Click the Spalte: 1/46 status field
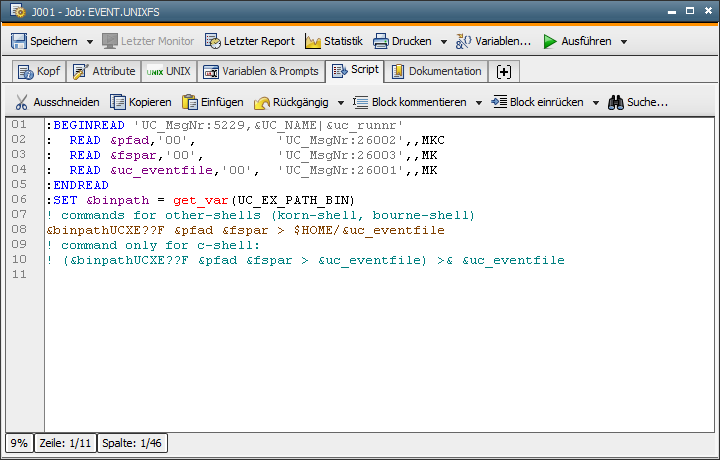This screenshot has width=720, height=460. tap(132, 443)
